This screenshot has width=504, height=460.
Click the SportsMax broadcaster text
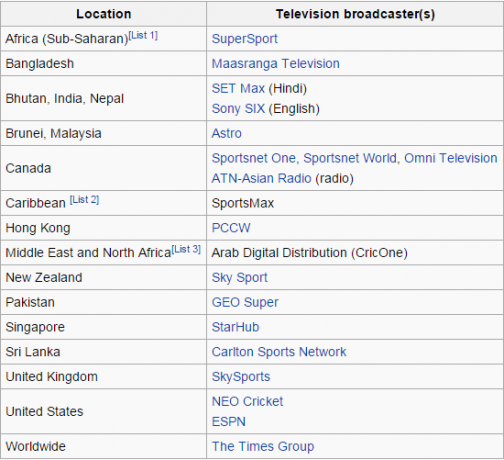click(x=243, y=203)
